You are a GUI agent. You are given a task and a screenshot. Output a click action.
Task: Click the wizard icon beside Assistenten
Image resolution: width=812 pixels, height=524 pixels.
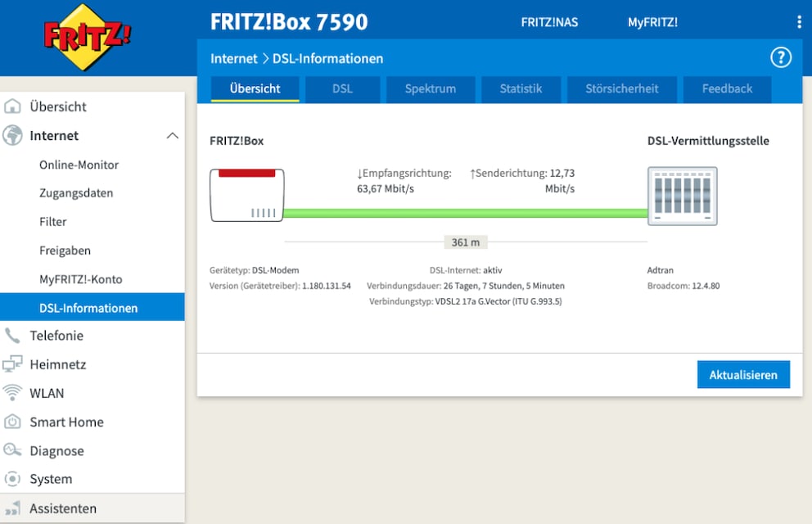[12, 508]
